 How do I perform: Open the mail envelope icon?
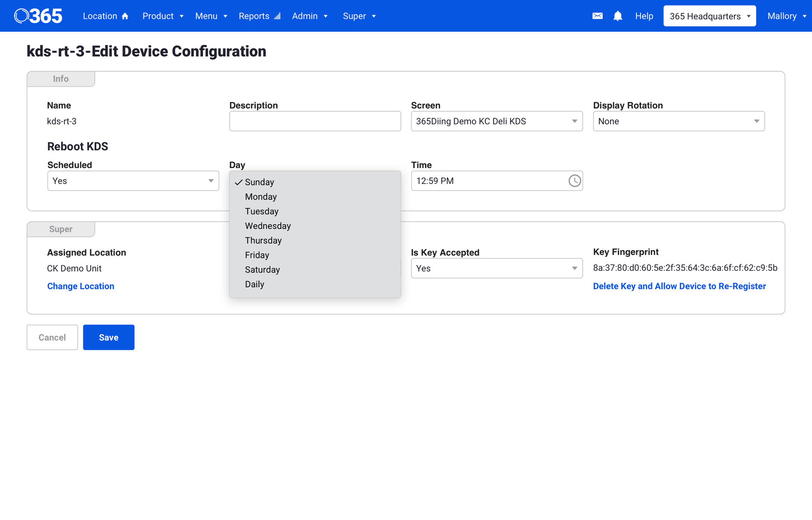[597, 16]
